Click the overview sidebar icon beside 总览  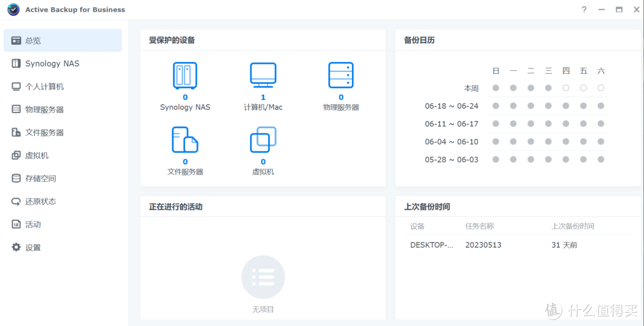click(16, 41)
